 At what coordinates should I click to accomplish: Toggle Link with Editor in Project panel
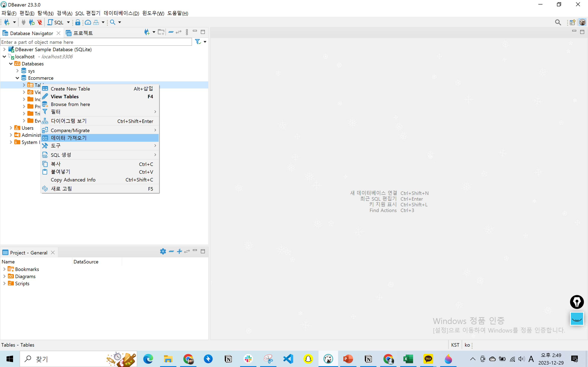187,251
